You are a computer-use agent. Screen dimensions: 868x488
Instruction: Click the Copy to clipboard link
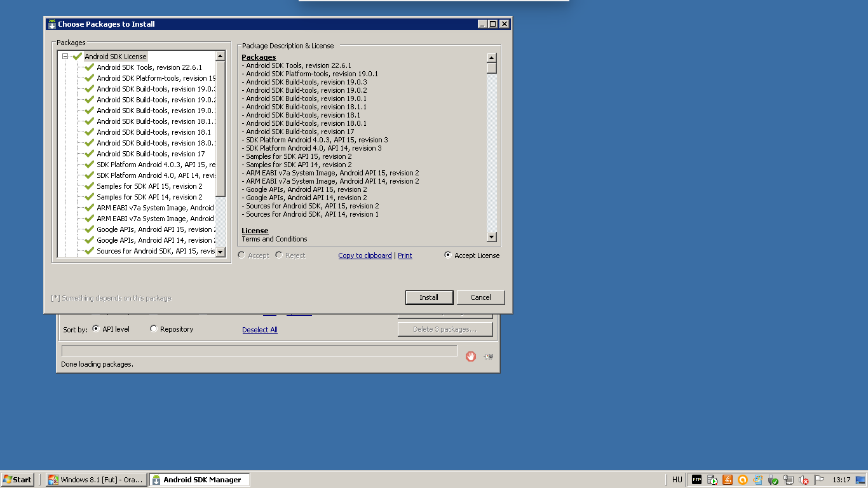coord(365,255)
